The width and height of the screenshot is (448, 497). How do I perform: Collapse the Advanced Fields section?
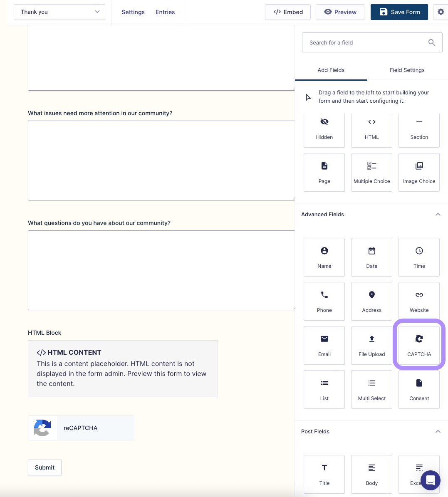click(x=438, y=215)
